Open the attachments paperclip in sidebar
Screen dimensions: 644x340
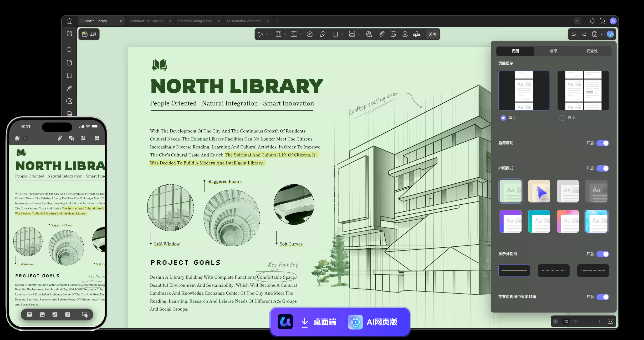point(69,88)
